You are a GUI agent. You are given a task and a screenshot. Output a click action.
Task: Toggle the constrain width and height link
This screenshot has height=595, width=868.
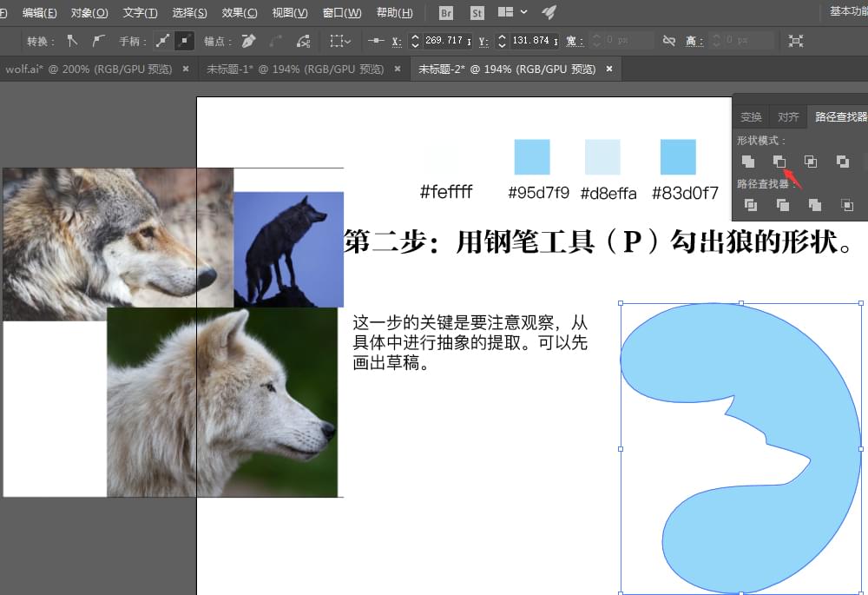tap(668, 41)
